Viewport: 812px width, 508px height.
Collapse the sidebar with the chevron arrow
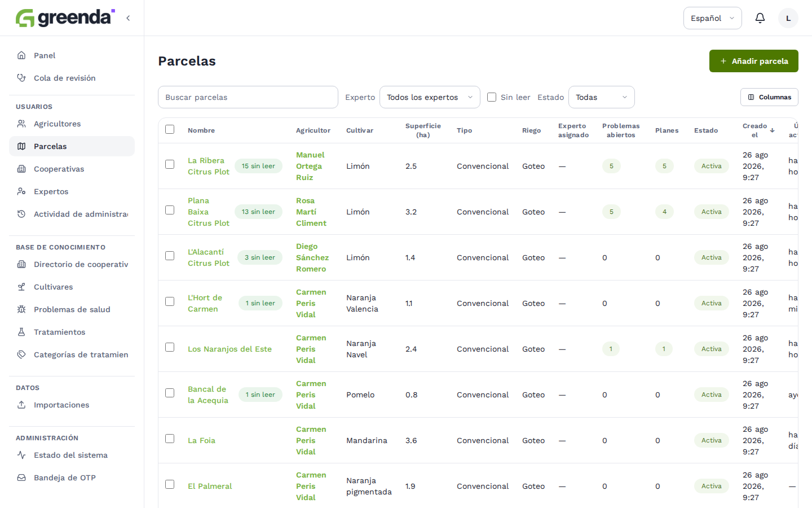pyautogui.click(x=128, y=18)
